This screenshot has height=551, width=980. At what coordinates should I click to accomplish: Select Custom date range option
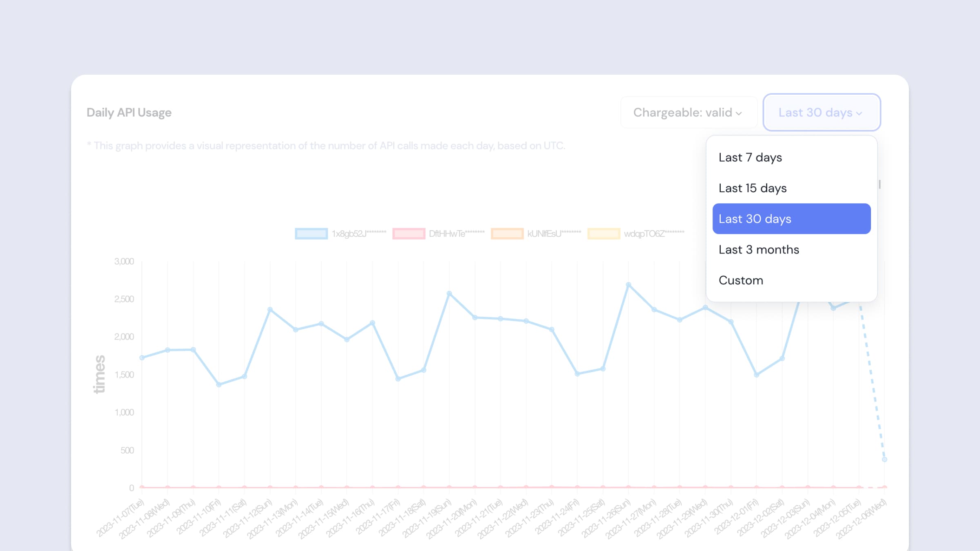(x=740, y=280)
